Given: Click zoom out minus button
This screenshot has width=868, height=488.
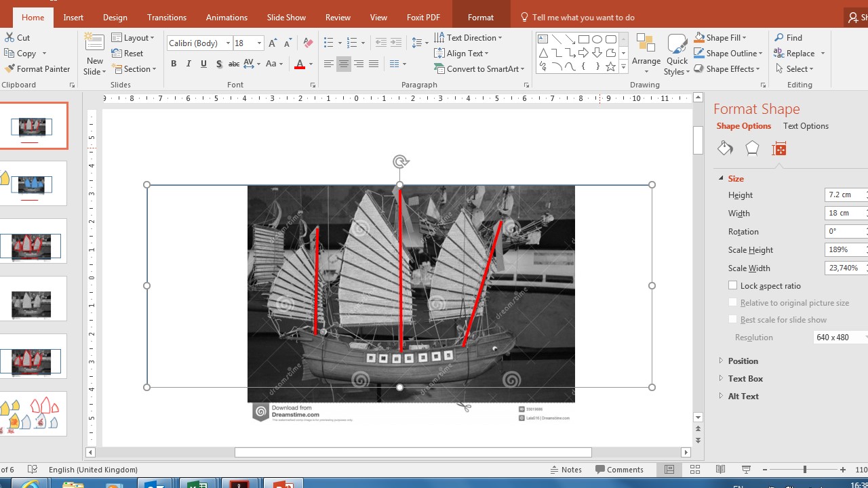Looking at the screenshot, I should [765, 470].
